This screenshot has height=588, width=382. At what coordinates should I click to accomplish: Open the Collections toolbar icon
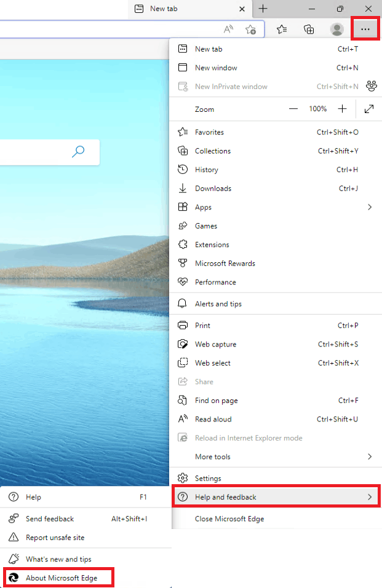pyautogui.click(x=309, y=29)
